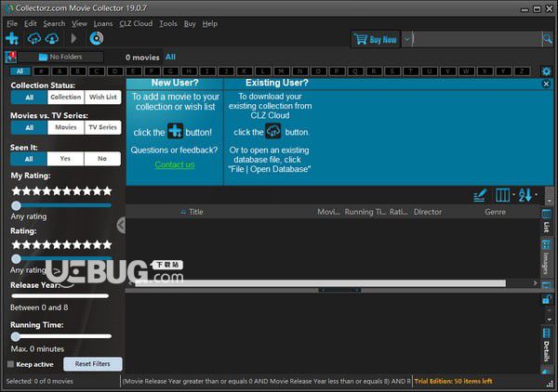Click the padlock lock layout icon
Viewport: 558px width, 392px height.
click(547, 299)
